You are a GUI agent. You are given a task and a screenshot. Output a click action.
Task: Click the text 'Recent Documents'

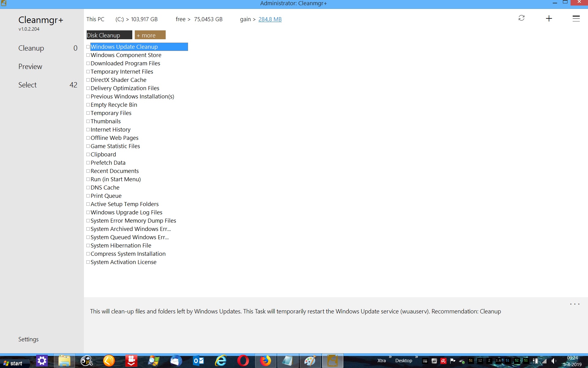(x=115, y=171)
